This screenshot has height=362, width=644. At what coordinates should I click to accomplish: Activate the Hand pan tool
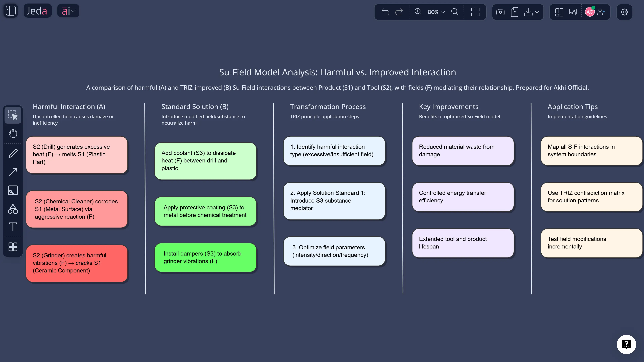coord(13,133)
